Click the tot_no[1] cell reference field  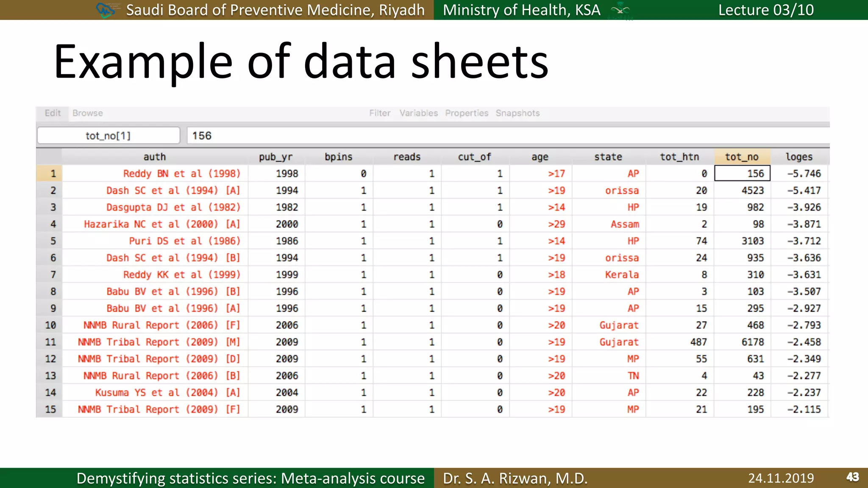108,136
